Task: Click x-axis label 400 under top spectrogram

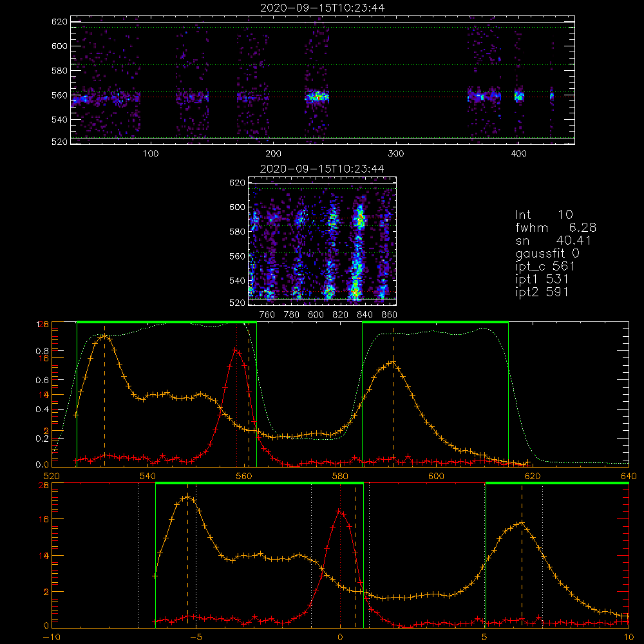Action: [x=518, y=154]
